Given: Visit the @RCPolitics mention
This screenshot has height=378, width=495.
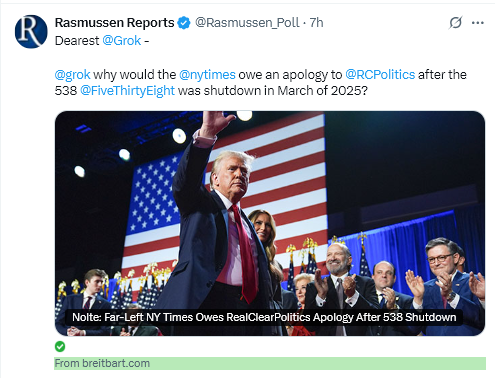Looking at the screenshot, I should (380, 74).
